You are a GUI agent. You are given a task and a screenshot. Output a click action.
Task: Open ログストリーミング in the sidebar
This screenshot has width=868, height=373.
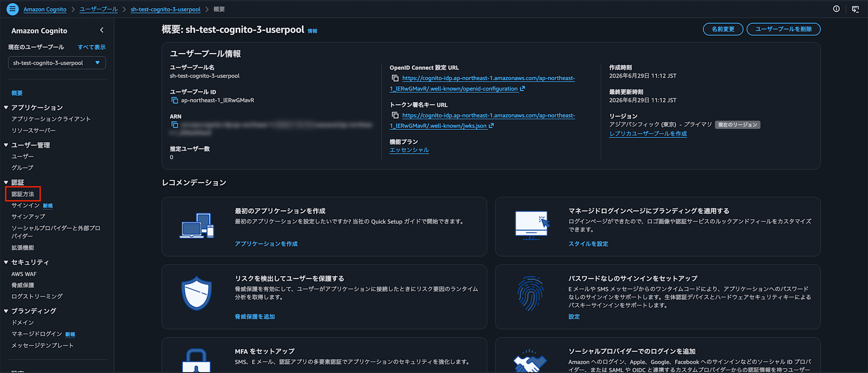pyautogui.click(x=37, y=296)
